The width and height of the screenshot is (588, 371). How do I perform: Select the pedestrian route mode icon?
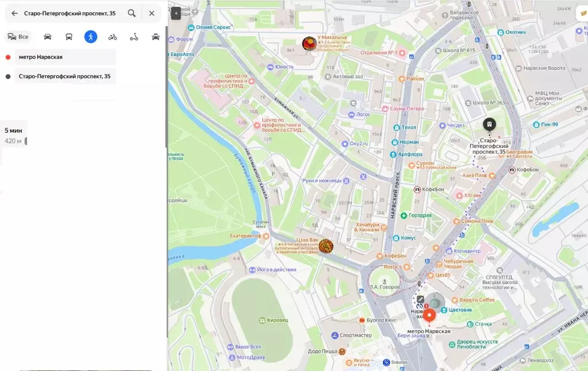pyautogui.click(x=91, y=36)
